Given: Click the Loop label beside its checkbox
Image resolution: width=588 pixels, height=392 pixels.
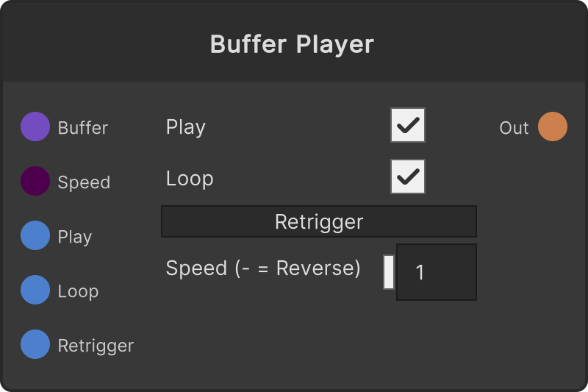Looking at the screenshot, I should 190,179.
